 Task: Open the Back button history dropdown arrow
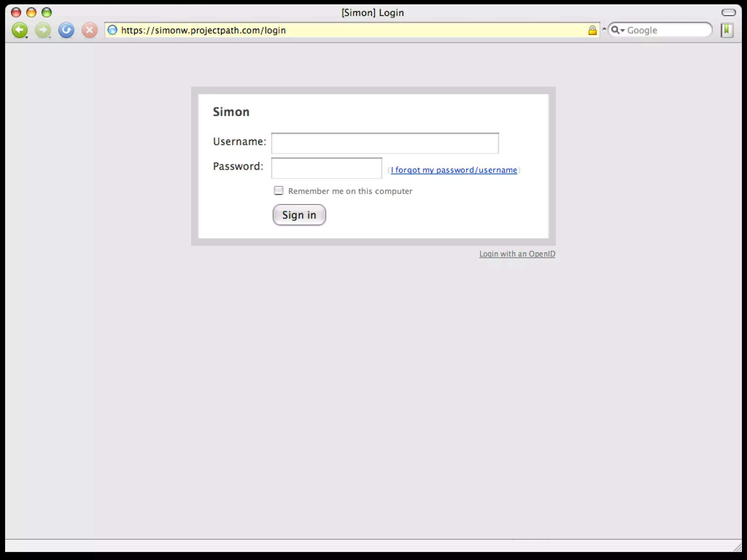pyautogui.click(x=27, y=37)
